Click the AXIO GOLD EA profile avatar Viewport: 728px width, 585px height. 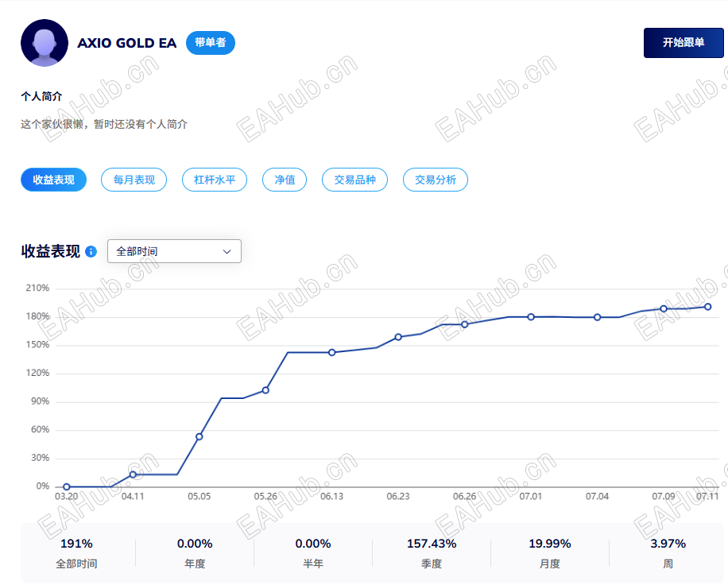[45, 43]
